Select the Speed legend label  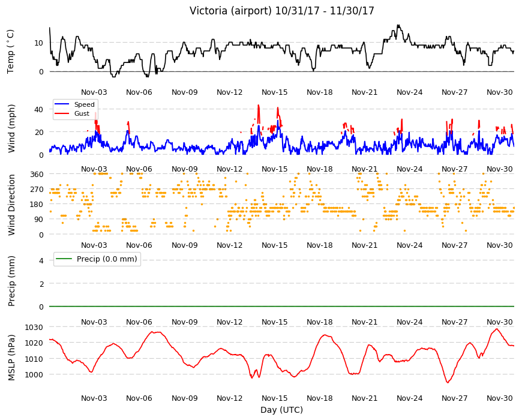[85, 104]
